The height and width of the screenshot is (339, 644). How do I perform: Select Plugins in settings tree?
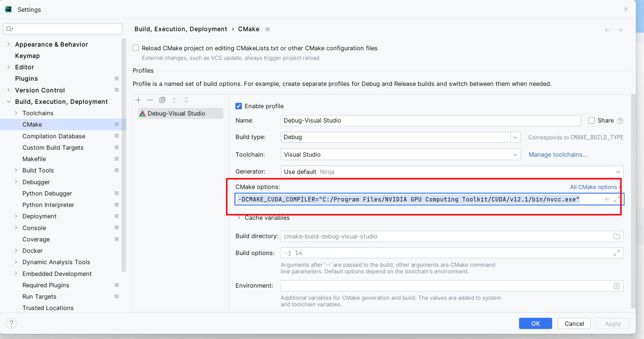point(26,79)
